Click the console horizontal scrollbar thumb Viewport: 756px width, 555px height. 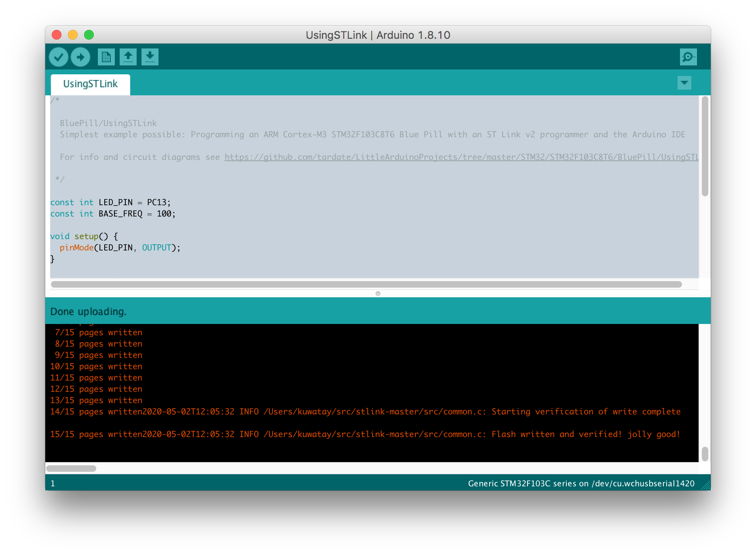71,469
